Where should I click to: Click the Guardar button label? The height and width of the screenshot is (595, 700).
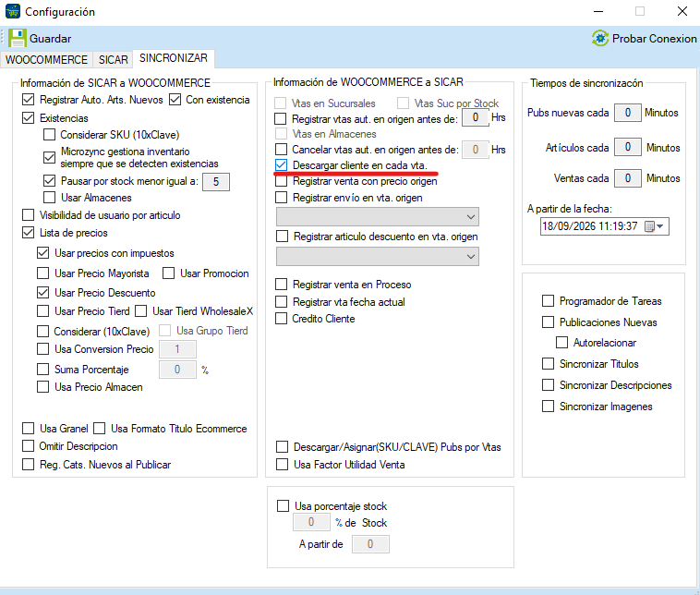[50, 39]
